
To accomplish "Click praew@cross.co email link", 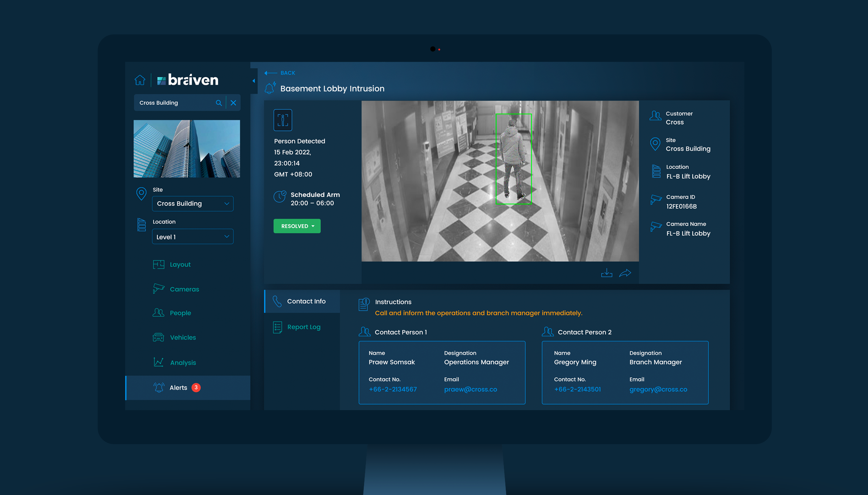I will [x=470, y=389].
